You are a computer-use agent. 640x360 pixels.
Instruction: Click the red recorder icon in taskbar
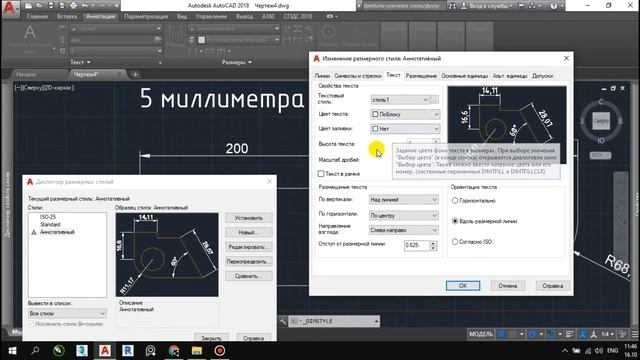pyautogui.click(x=220, y=351)
